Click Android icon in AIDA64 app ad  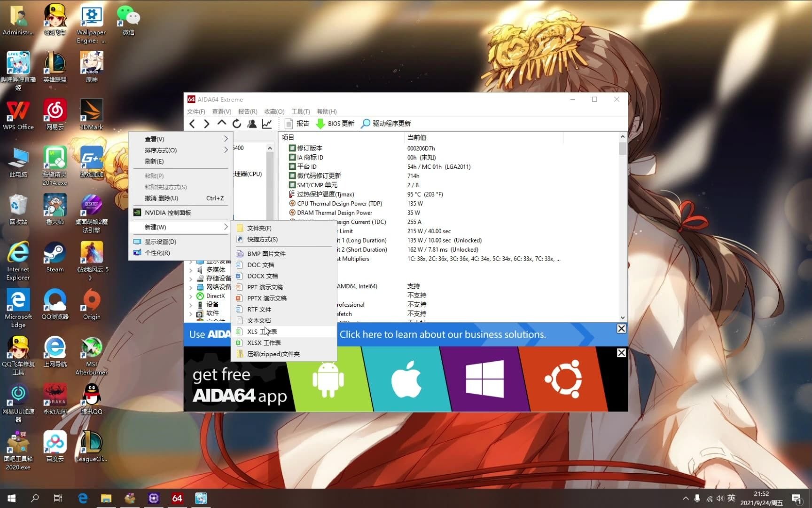coord(328,379)
